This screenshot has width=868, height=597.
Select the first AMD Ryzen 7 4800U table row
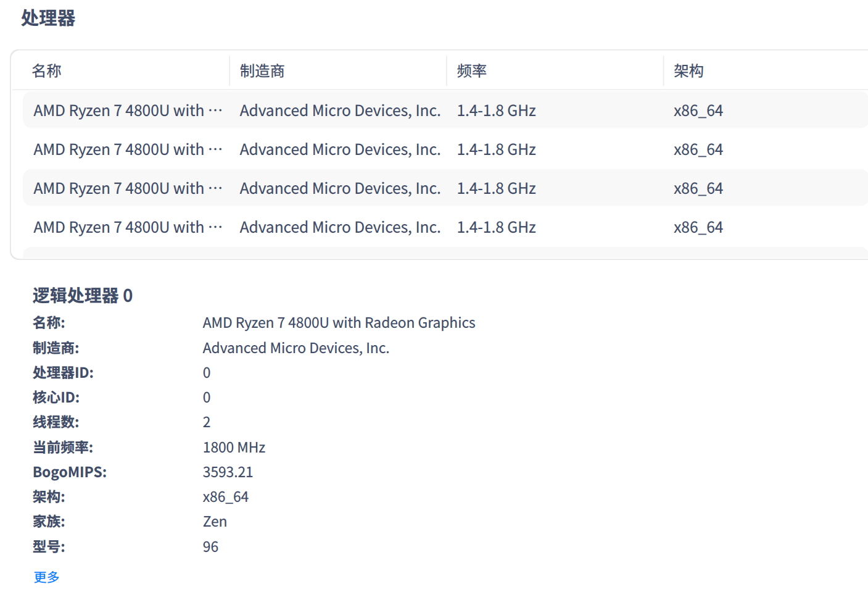pyautogui.click(x=445, y=111)
